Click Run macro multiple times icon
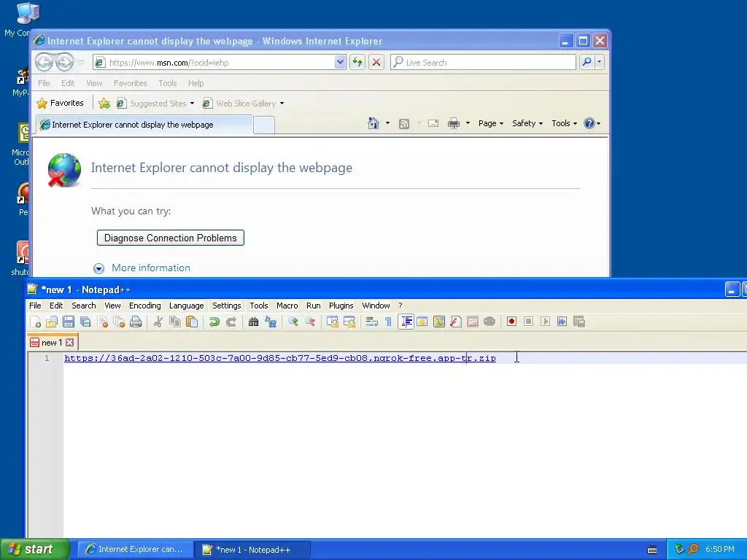The image size is (747, 560). point(562,322)
